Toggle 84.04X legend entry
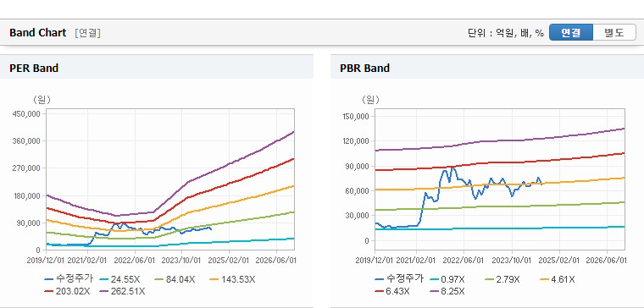The height and width of the screenshot is (308, 644). [175, 279]
